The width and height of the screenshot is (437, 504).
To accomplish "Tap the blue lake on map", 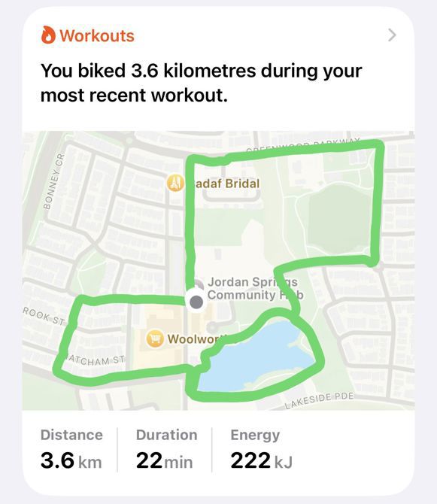I will click(260, 354).
